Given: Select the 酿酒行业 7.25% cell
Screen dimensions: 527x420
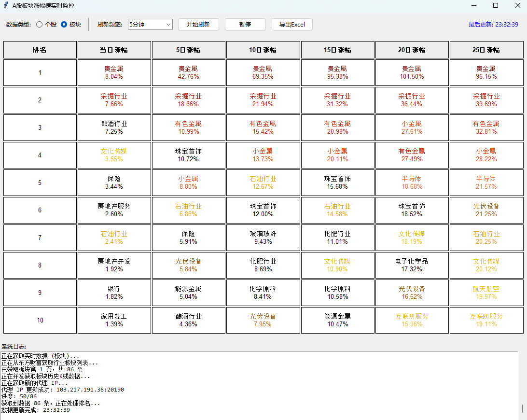Looking at the screenshot, I should point(114,127).
